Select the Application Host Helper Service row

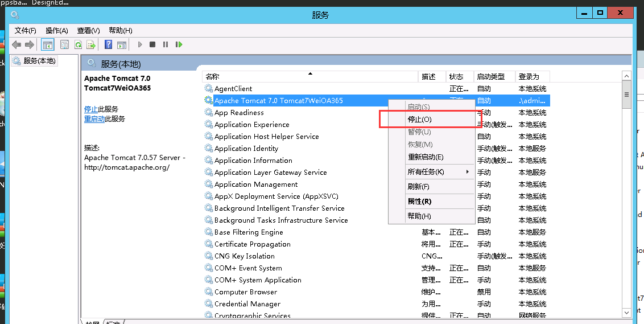[x=376, y=136]
